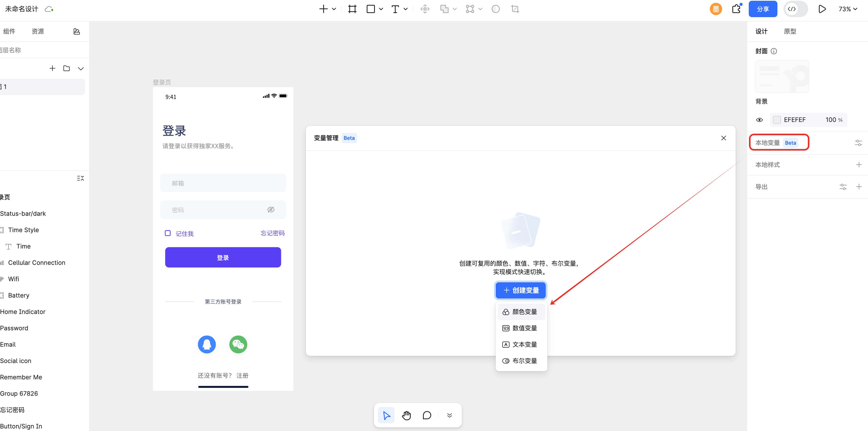Click the new folder icon
The image size is (868, 431).
click(66, 68)
